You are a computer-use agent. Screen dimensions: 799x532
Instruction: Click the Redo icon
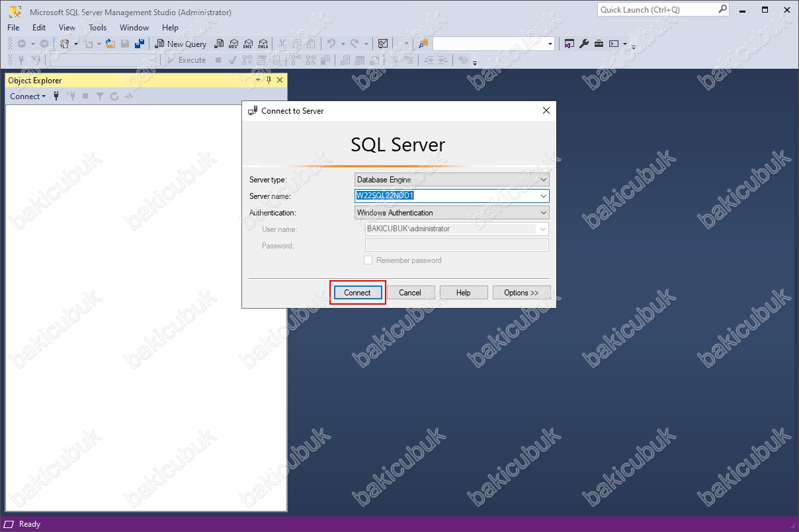tap(355, 44)
